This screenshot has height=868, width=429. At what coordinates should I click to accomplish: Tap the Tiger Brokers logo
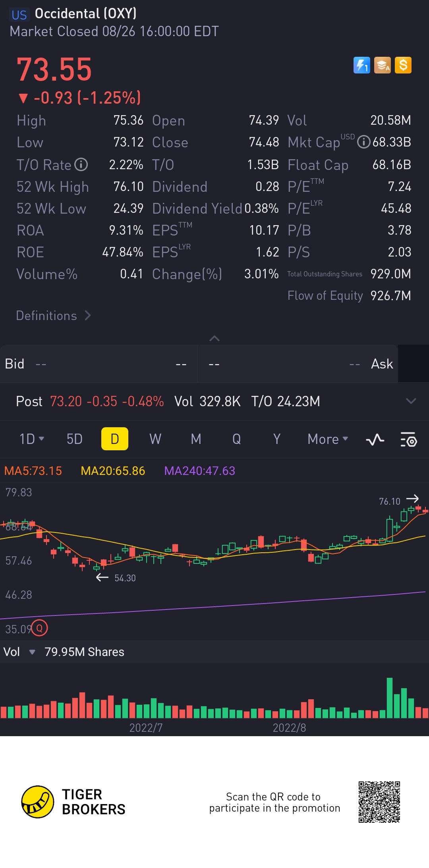pyautogui.click(x=73, y=802)
